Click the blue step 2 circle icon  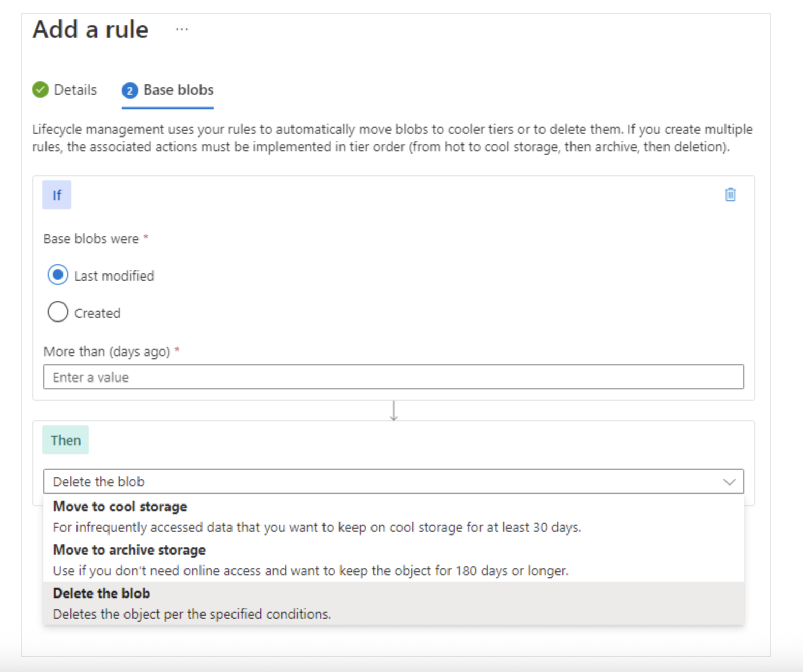pyautogui.click(x=130, y=90)
